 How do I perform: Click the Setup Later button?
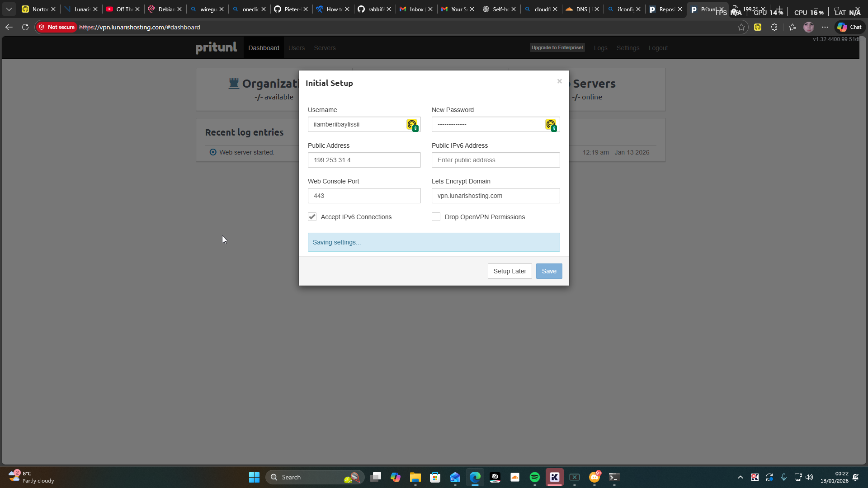point(509,271)
